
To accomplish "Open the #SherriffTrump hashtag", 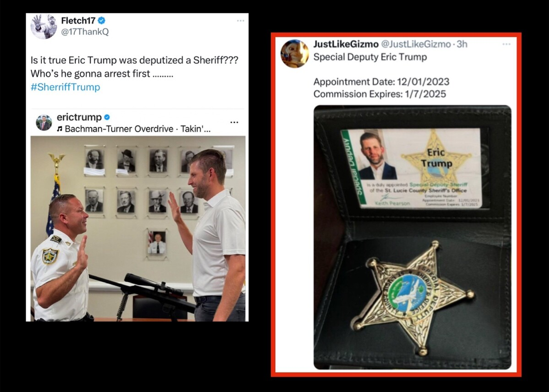I will click(x=65, y=87).
